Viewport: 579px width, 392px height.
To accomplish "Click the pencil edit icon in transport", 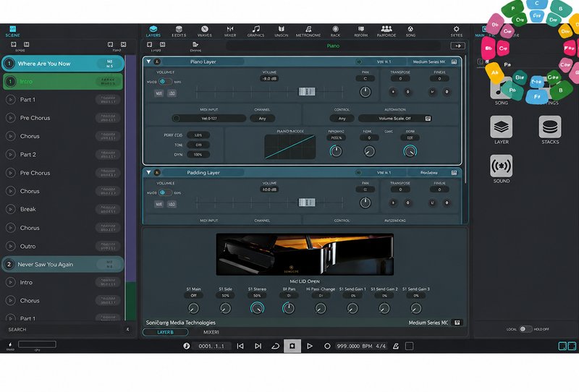I will tap(395, 346).
